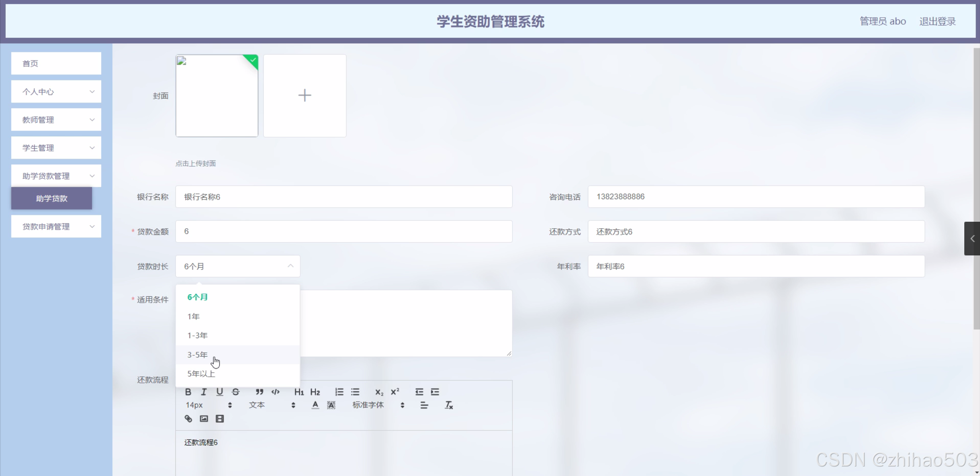Select the 助学贷款 submenu item
Viewport: 980px width, 476px height.
[52, 198]
